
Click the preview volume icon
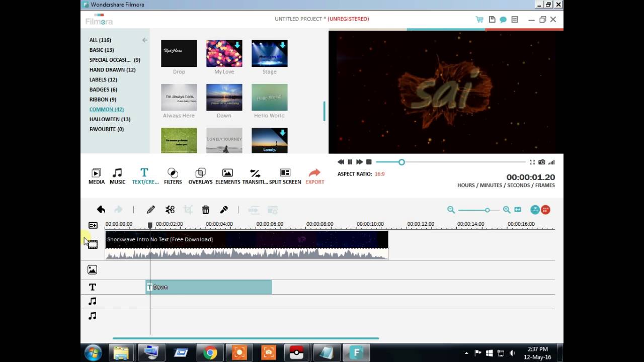click(x=551, y=162)
